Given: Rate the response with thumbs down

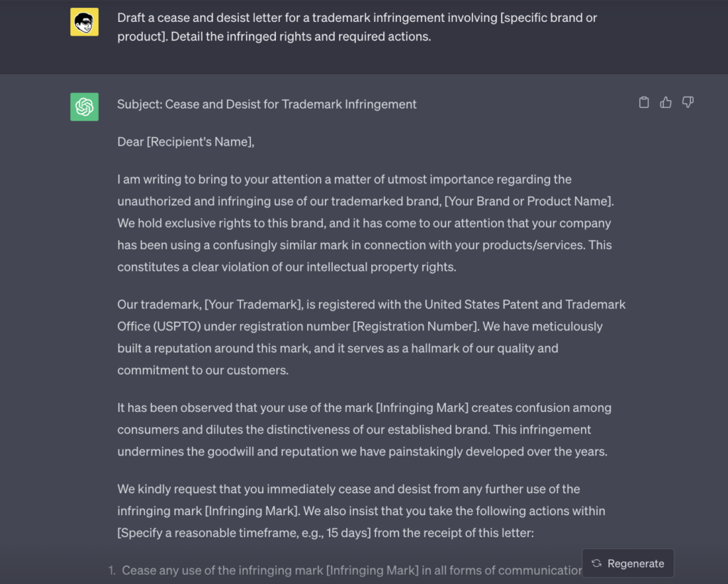Looking at the screenshot, I should (687, 102).
